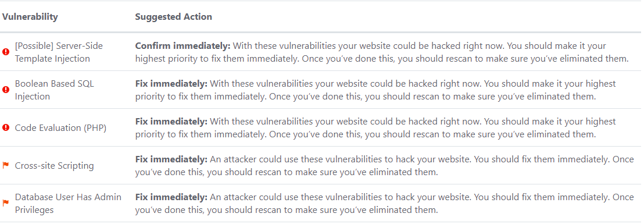Screen dimensions: 644x224
Task: Select the Code Evaluation (PHP) vulnerability
Action: pos(60,128)
